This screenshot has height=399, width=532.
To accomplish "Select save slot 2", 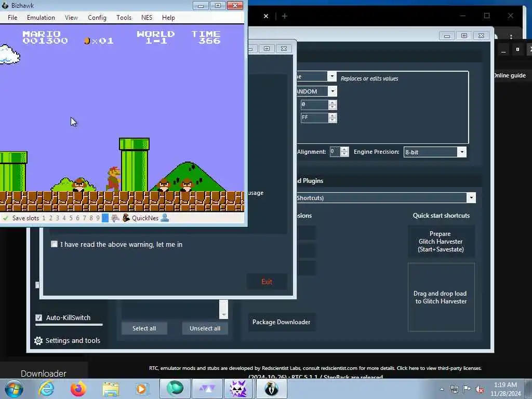I will 50,218.
